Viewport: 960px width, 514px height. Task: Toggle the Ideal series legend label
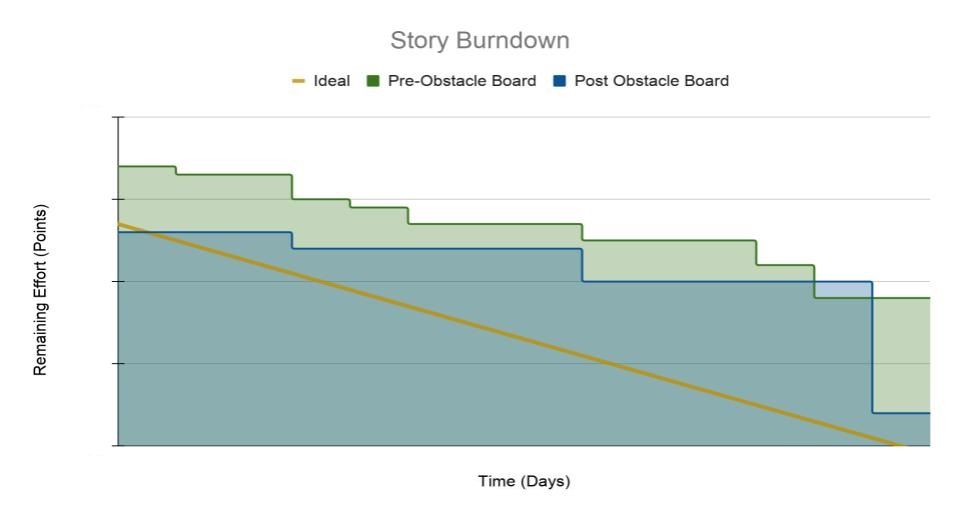pyautogui.click(x=331, y=81)
